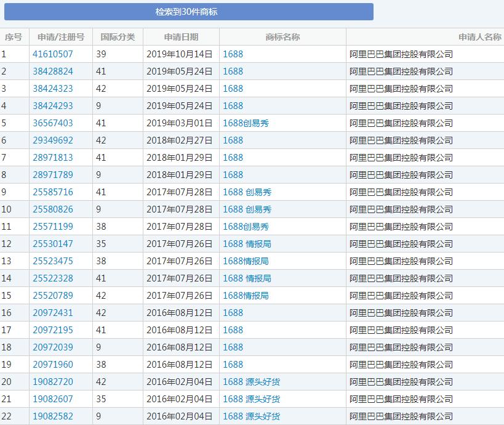Open trademark record 28971789

(x=53, y=175)
